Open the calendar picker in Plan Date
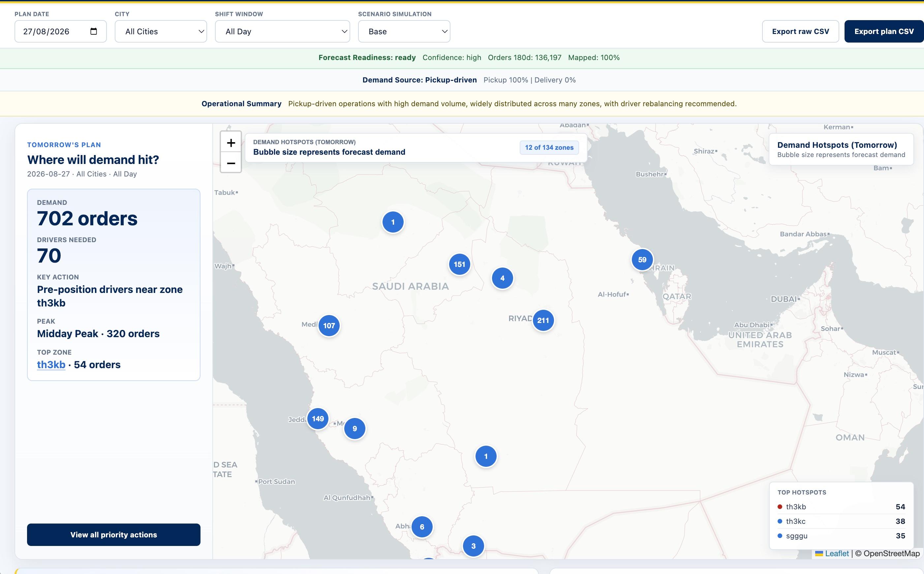Image resolution: width=924 pixels, height=574 pixels. (x=93, y=31)
